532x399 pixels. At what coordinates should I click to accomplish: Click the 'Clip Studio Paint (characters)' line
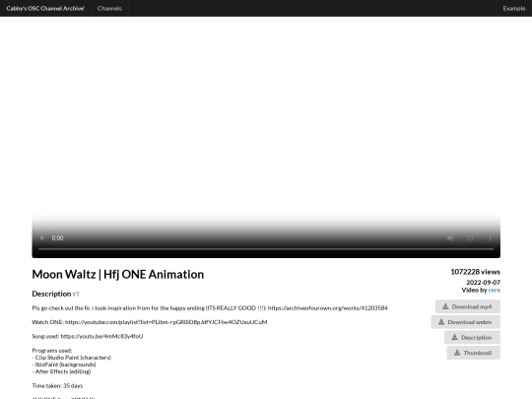(x=72, y=358)
